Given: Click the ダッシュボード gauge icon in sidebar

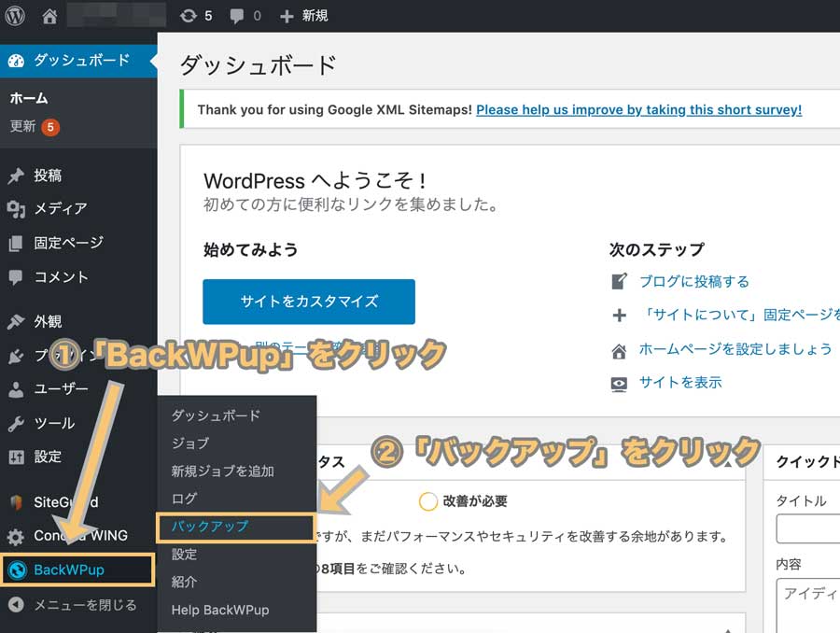Looking at the screenshot, I should 16,60.
